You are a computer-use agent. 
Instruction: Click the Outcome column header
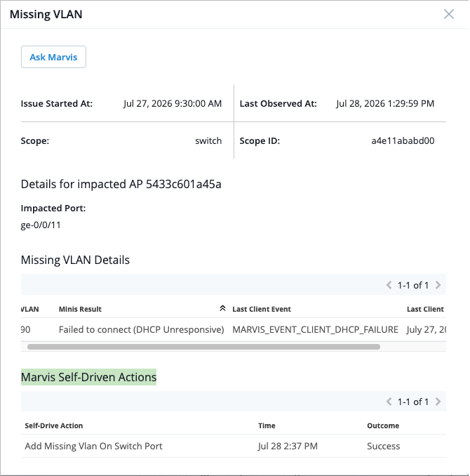383,425
